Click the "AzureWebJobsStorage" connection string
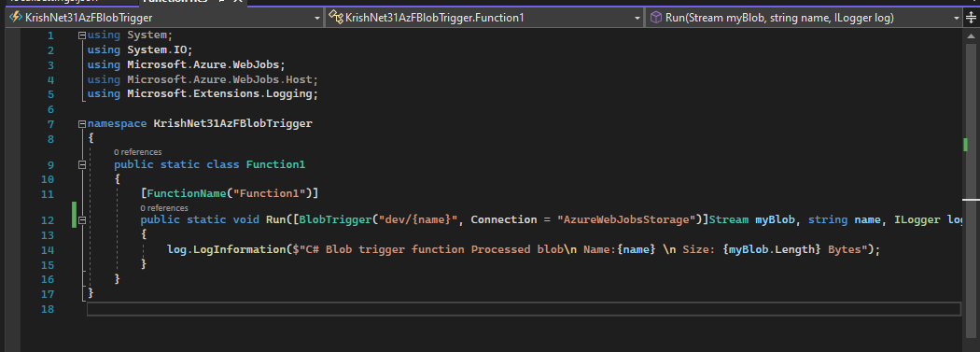 point(627,220)
